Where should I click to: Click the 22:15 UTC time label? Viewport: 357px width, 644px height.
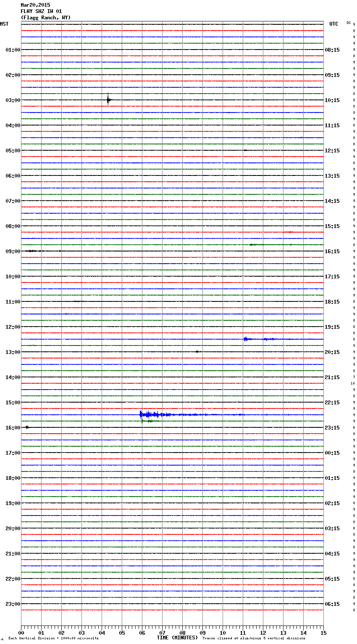pos(332,403)
